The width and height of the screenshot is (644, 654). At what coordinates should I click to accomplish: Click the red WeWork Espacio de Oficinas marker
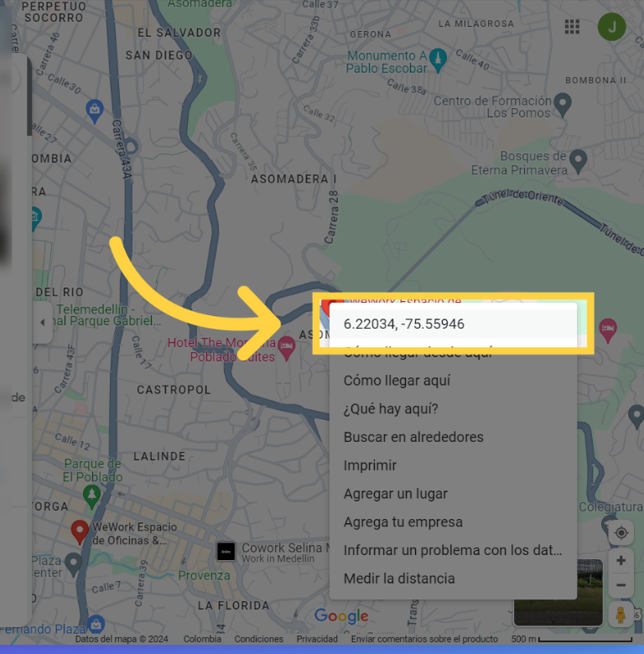point(80,532)
